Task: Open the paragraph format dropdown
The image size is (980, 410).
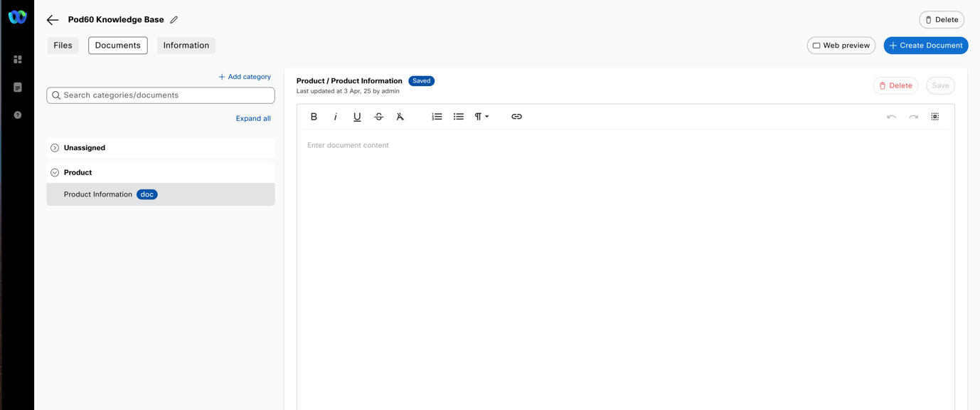Action: click(x=481, y=117)
